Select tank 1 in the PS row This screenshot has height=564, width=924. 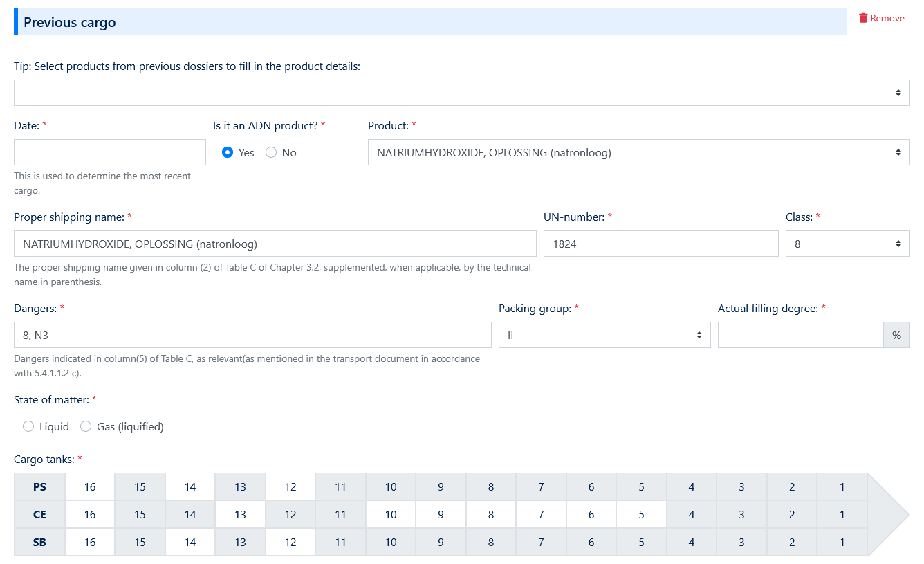click(842, 486)
